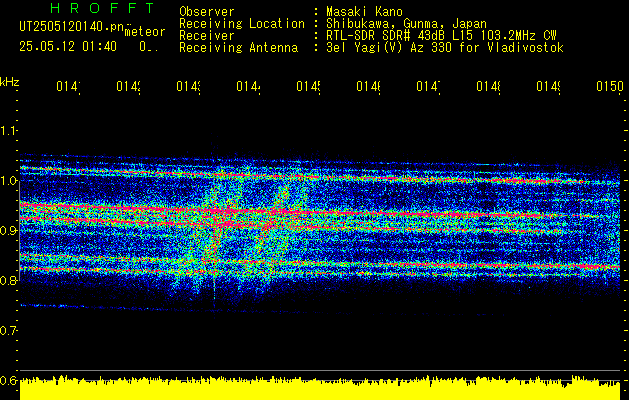Click the 0141 time axis marker
Image resolution: width=629 pixels, height=400 pixels.
(68, 86)
